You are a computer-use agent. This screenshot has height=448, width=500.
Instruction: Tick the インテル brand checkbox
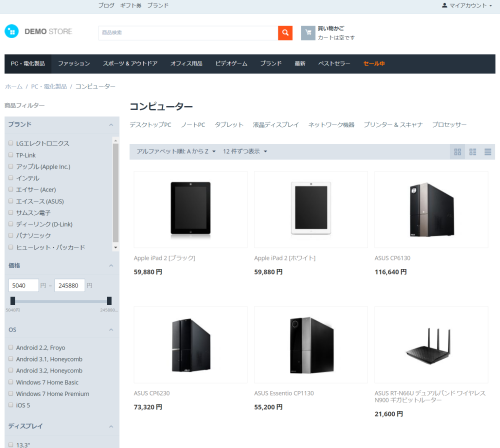[x=11, y=178]
